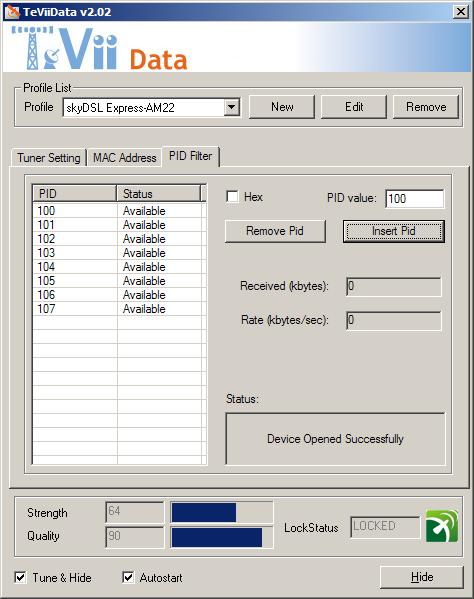The height and width of the screenshot is (599, 474).
Task: Create a New profile
Action: pos(282,107)
